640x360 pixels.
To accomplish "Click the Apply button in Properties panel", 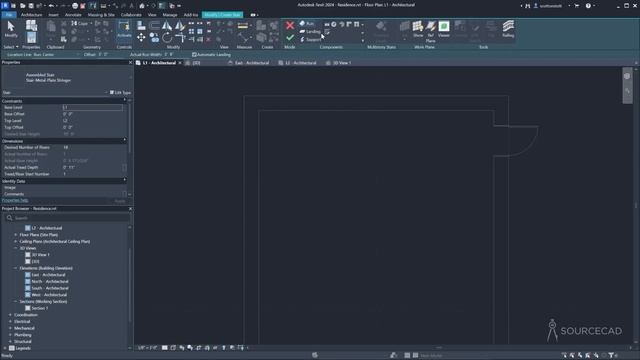I will point(120,201).
